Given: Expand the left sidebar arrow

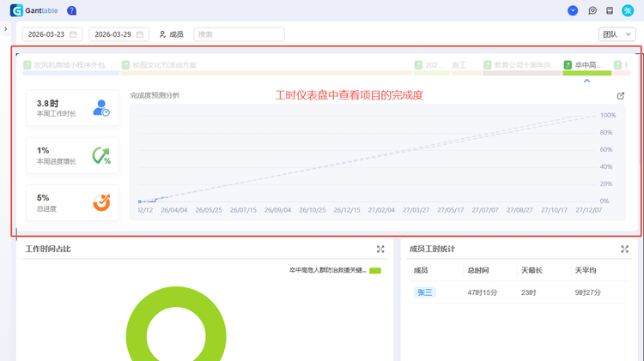Looking at the screenshot, I should (x=5, y=29).
